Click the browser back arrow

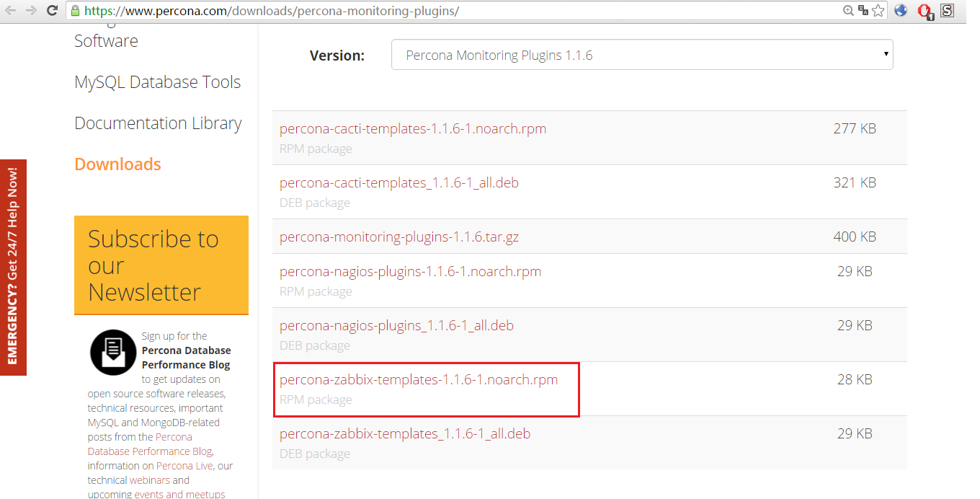(11, 11)
